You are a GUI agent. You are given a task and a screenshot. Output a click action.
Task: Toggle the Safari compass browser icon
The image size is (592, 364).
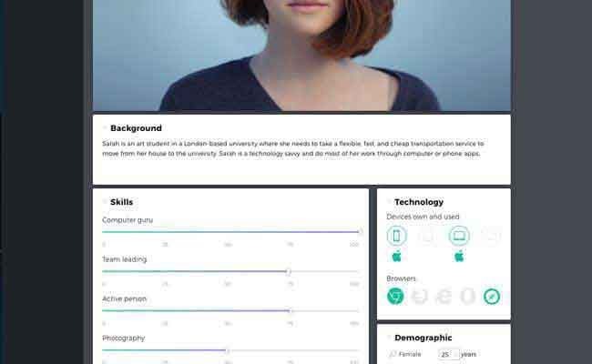(492, 296)
